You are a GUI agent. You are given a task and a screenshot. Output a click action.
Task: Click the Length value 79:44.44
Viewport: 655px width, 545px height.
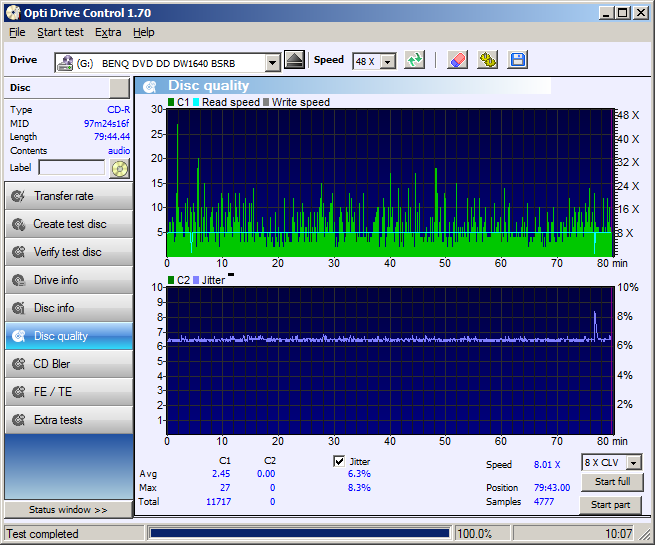112,137
